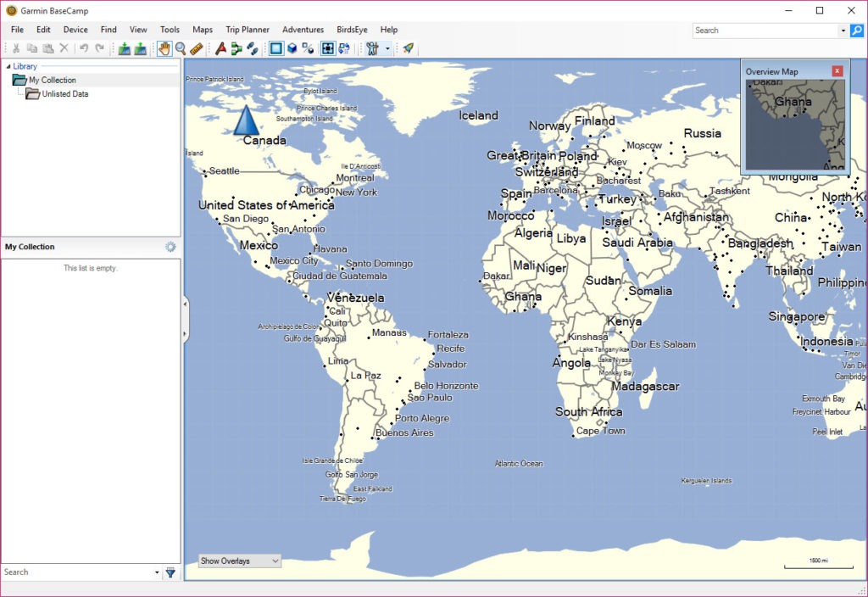This screenshot has height=597, width=868.
Task: Close the Overview Map panel
Action: (837, 71)
